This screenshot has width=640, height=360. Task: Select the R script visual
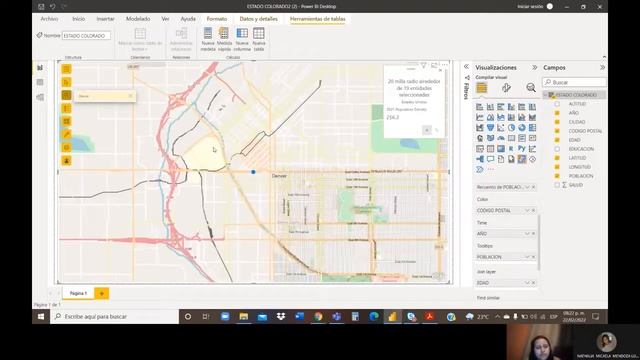point(511,149)
